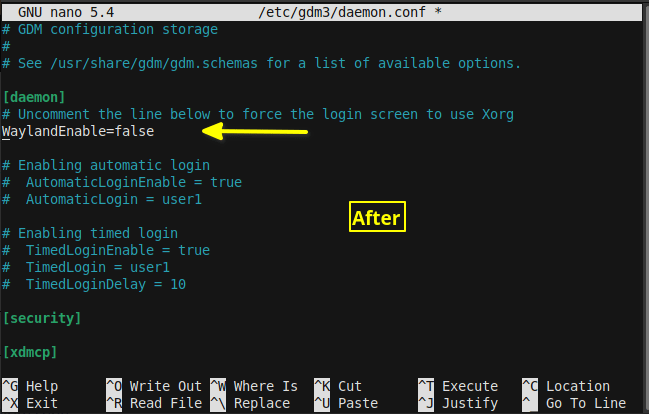Screen dimensions: 649x414
Task: Click the ^C Location shortcut
Action: point(566,386)
